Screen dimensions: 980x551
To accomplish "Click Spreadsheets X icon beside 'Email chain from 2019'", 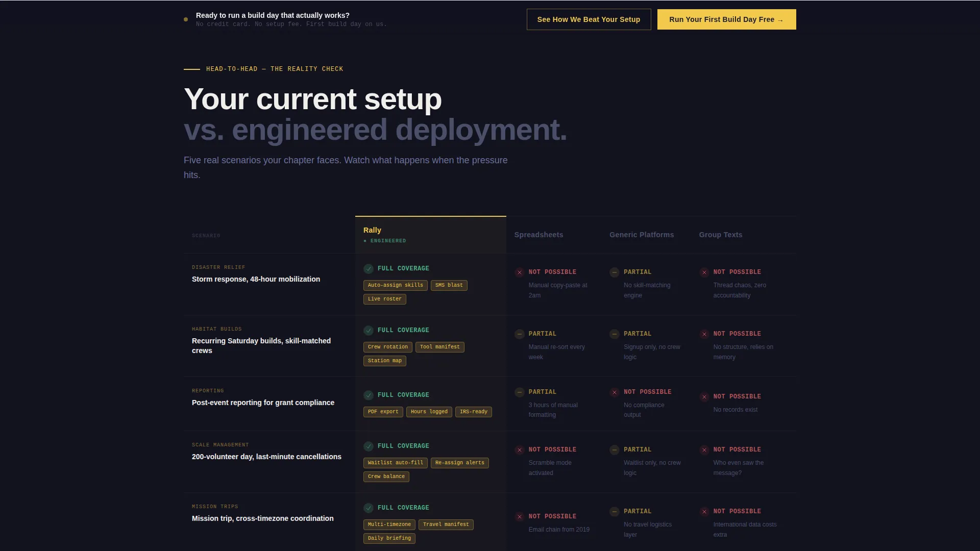I will coord(520,517).
